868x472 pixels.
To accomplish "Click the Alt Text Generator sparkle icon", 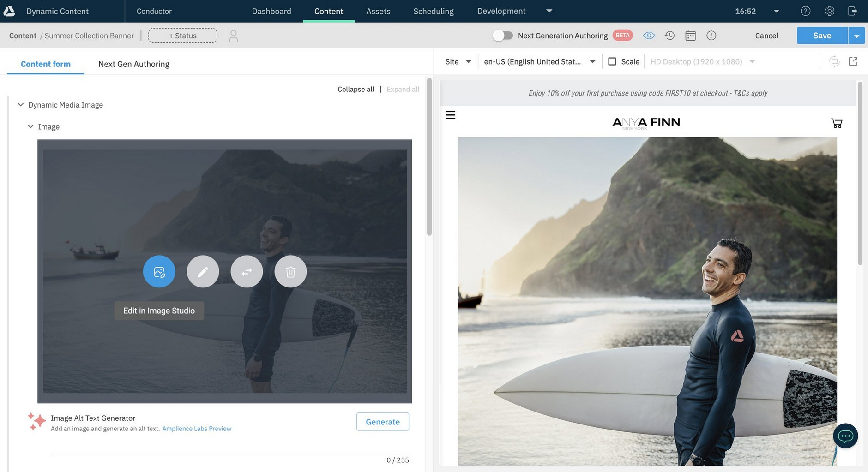I will (x=36, y=421).
